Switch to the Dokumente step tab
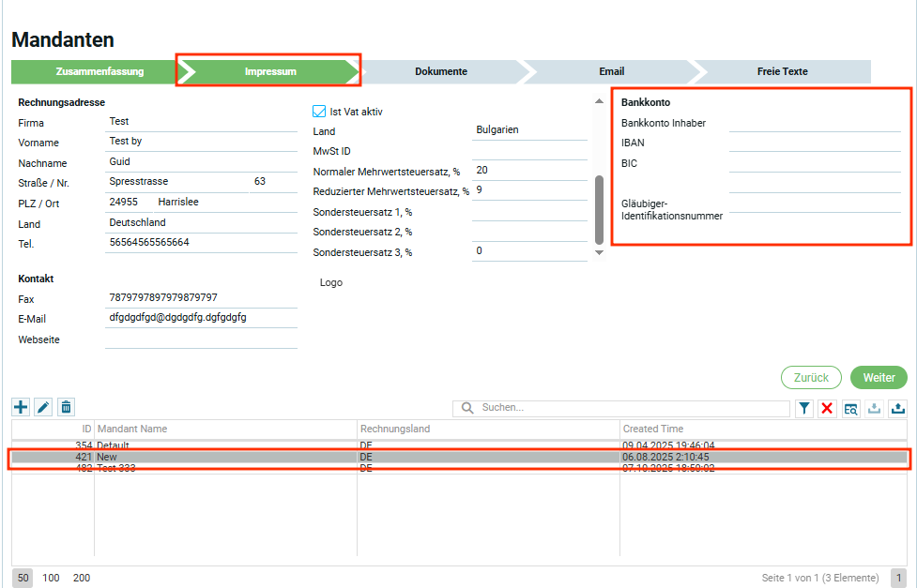The image size is (917, 588). pyautogui.click(x=440, y=71)
